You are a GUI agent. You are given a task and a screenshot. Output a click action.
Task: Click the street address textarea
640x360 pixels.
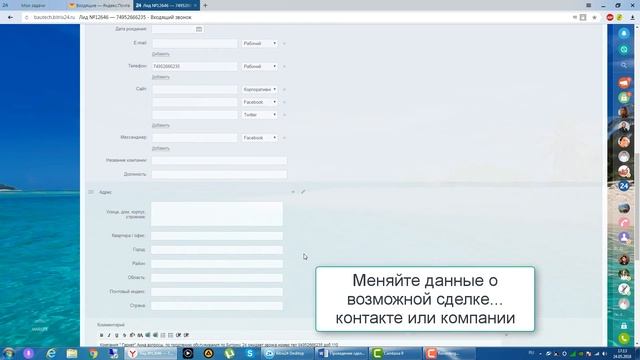pos(217,213)
